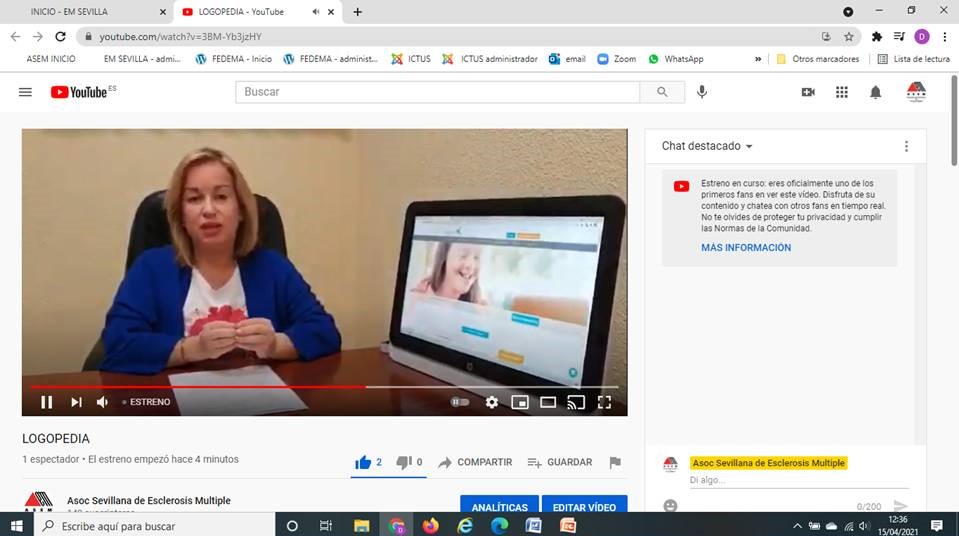Screen dimensions: 959x536
Task: Pause the video playback
Action: coord(46,402)
